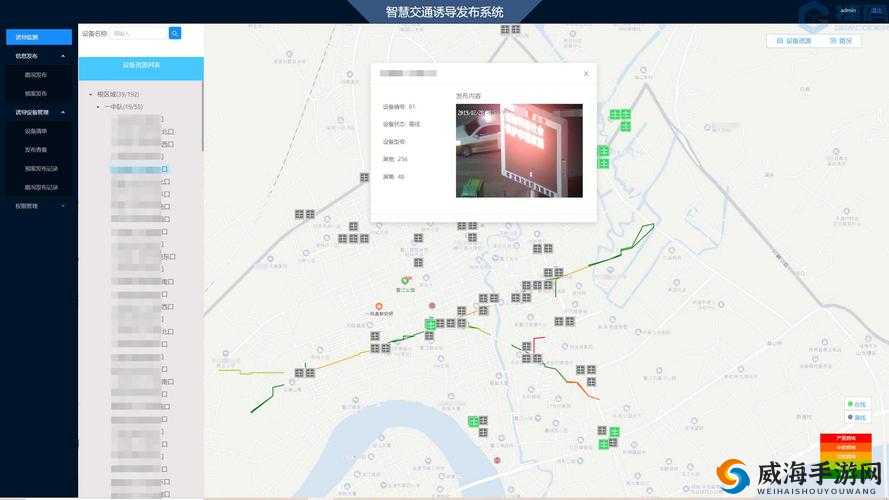Select the blue device list panel header tab

(x=141, y=68)
